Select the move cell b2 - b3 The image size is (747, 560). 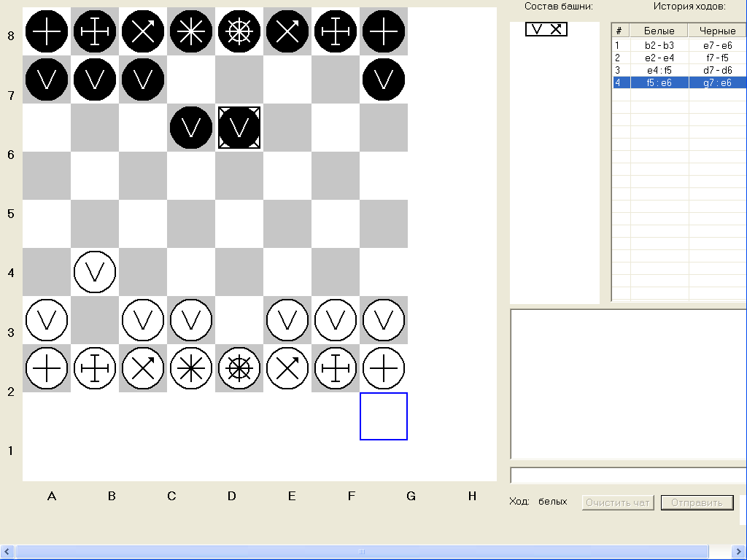[659, 46]
